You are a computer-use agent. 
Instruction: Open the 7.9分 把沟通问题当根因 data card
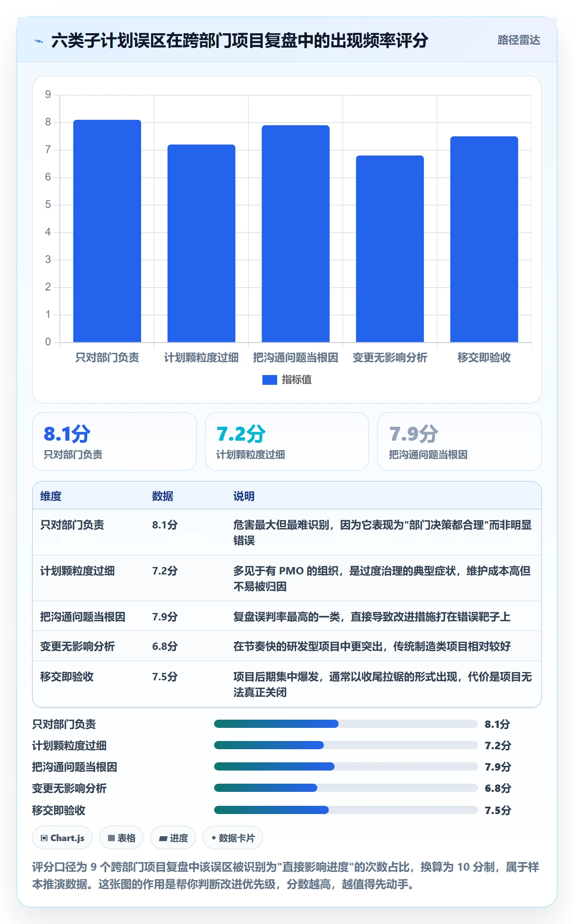click(x=460, y=441)
